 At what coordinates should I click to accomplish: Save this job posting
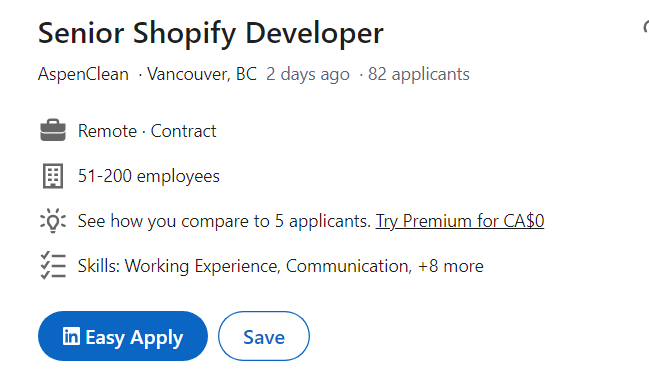[264, 336]
